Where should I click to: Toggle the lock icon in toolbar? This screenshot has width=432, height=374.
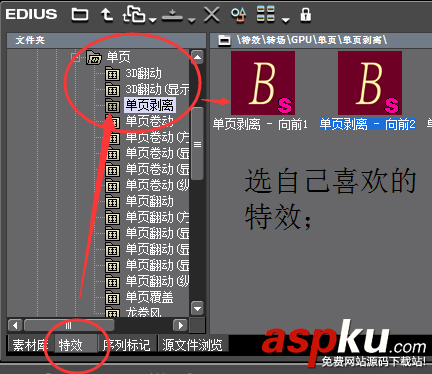tap(306, 15)
